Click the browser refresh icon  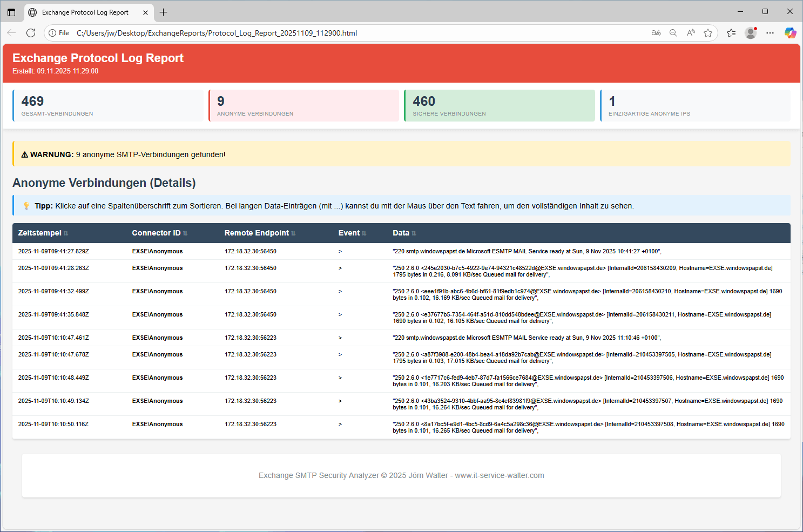pos(31,33)
